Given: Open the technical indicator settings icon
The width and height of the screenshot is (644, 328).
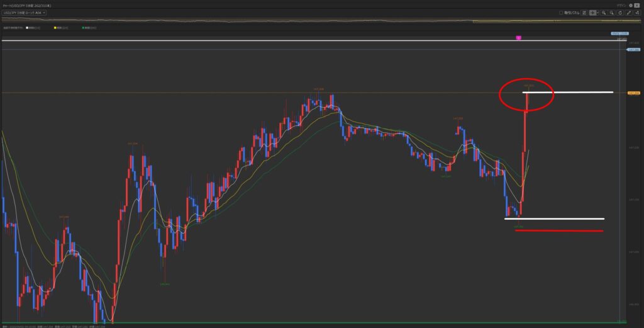Looking at the screenshot, I should (x=637, y=13).
